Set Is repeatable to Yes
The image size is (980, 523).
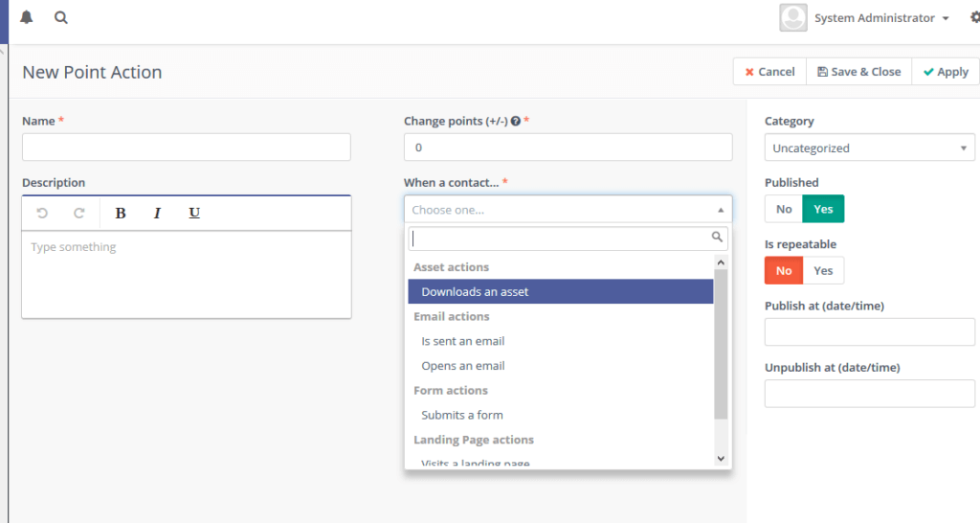coord(823,270)
